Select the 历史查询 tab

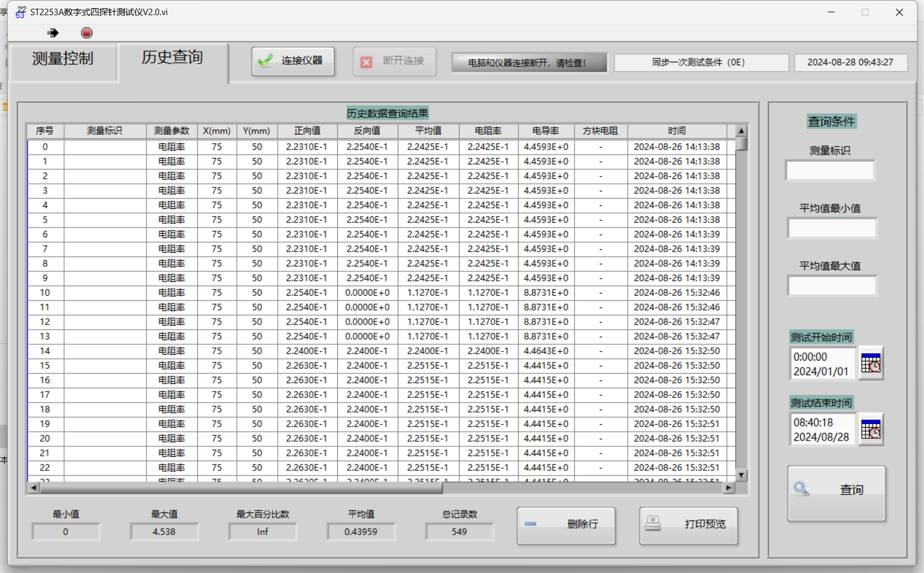(x=172, y=58)
